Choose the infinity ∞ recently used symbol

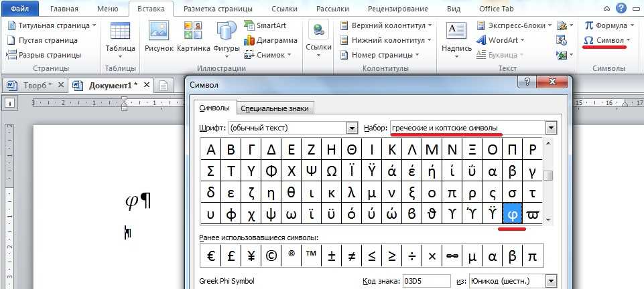click(452, 256)
